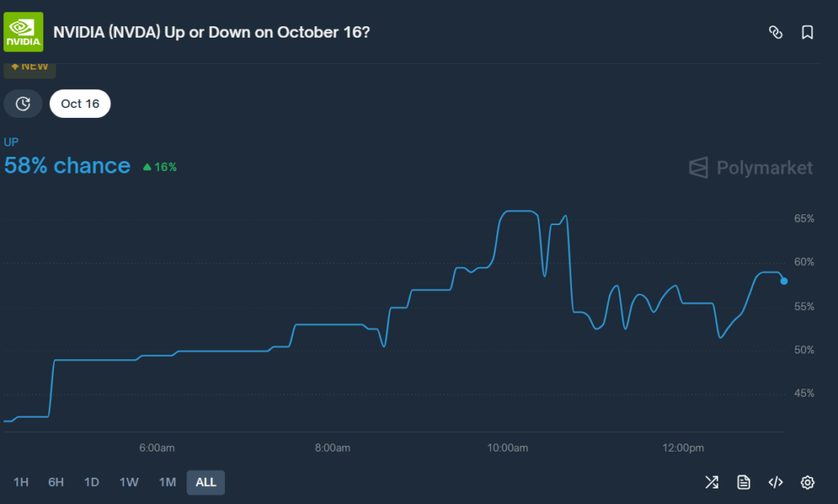Open the trade shuffle icon
Viewport: 838px width, 504px height.
click(711, 483)
